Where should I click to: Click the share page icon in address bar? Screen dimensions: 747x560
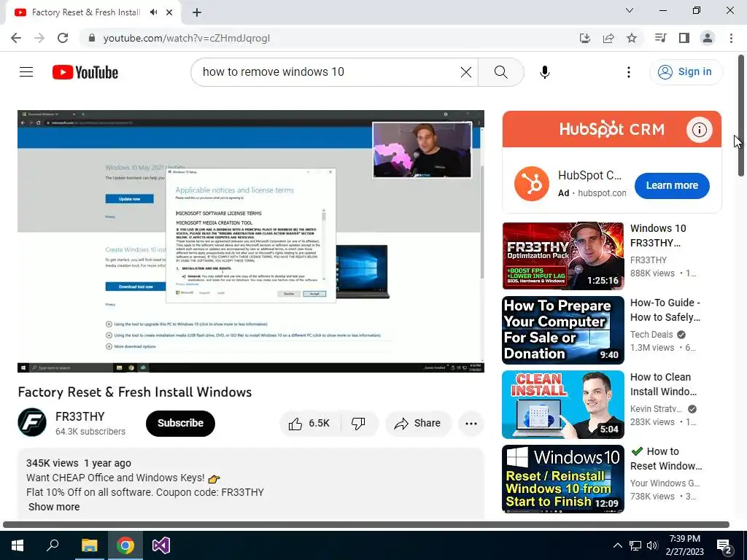click(608, 38)
